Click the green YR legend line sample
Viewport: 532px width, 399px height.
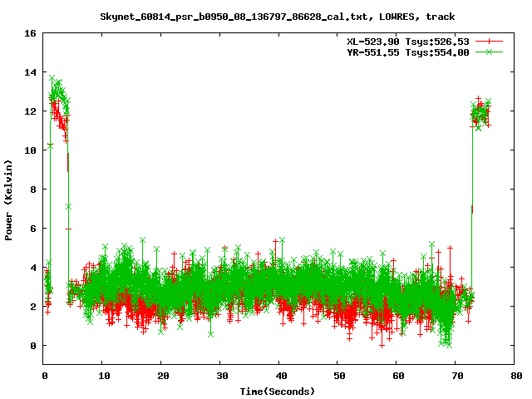pyautogui.click(x=489, y=52)
